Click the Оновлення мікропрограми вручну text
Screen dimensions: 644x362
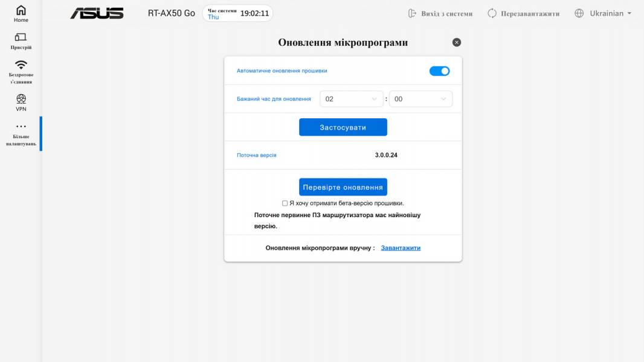coord(320,248)
